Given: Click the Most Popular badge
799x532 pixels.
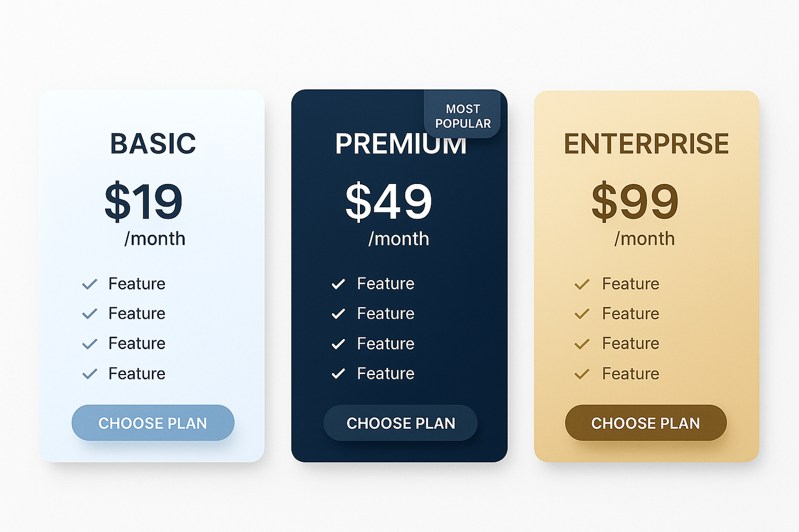Looking at the screenshot, I should tap(463, 116).
